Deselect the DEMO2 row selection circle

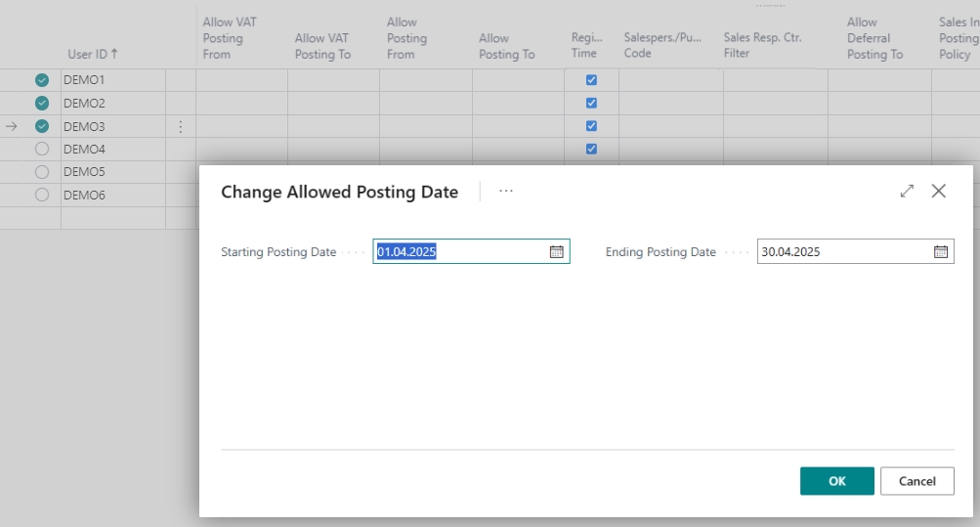pos(42,103)
